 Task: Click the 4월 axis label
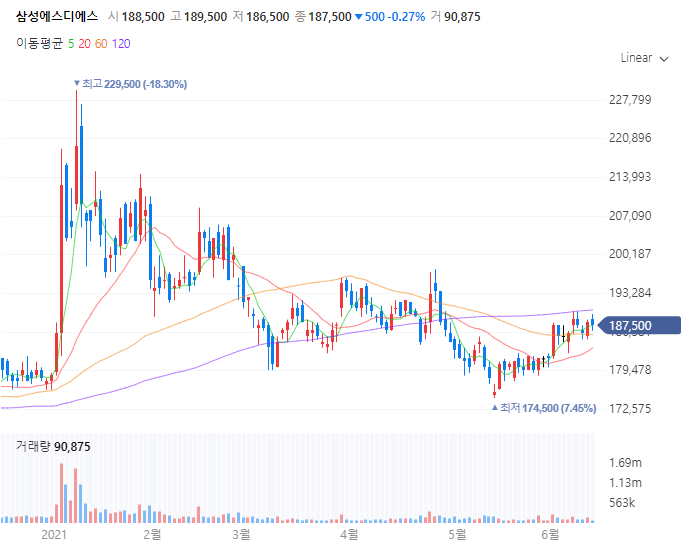coord(349,534)
